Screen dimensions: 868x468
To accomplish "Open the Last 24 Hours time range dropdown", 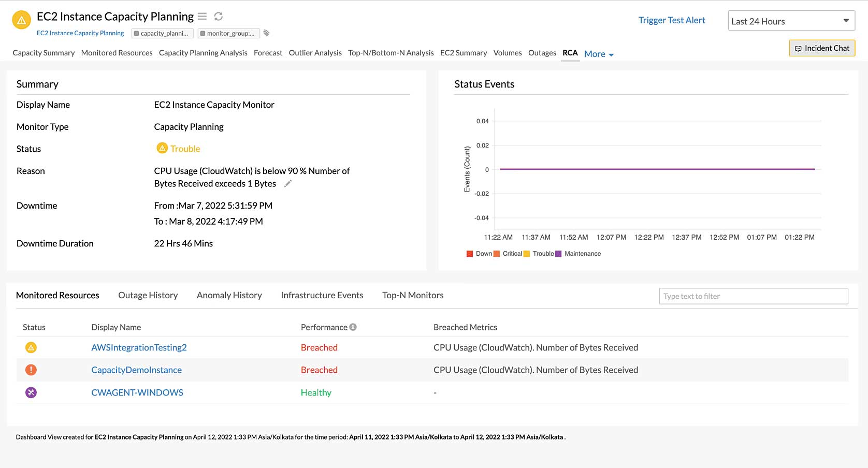I will pyautogui.click(x=791, y=21).
